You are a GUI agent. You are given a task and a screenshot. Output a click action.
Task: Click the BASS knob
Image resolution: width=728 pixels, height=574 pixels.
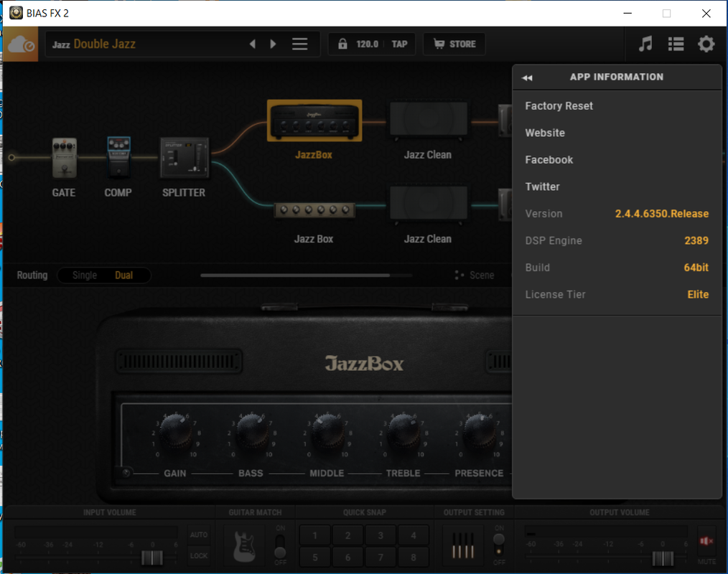click(x=251, y=430)
